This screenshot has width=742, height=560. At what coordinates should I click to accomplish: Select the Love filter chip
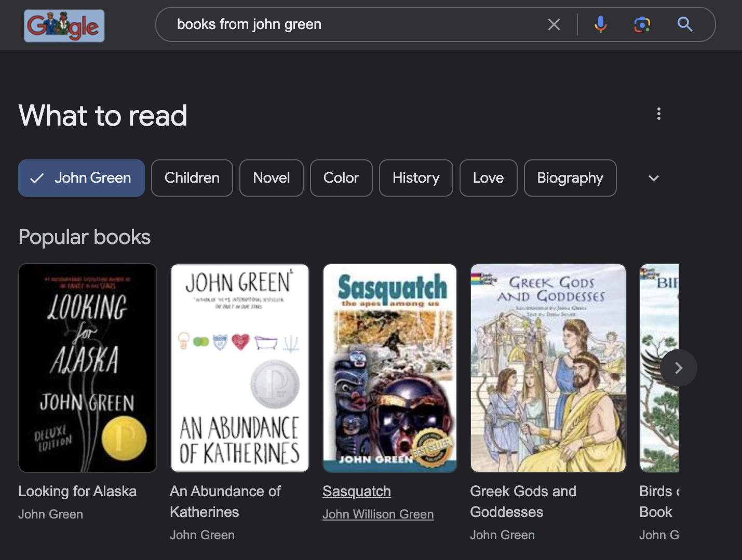[489, 178]
